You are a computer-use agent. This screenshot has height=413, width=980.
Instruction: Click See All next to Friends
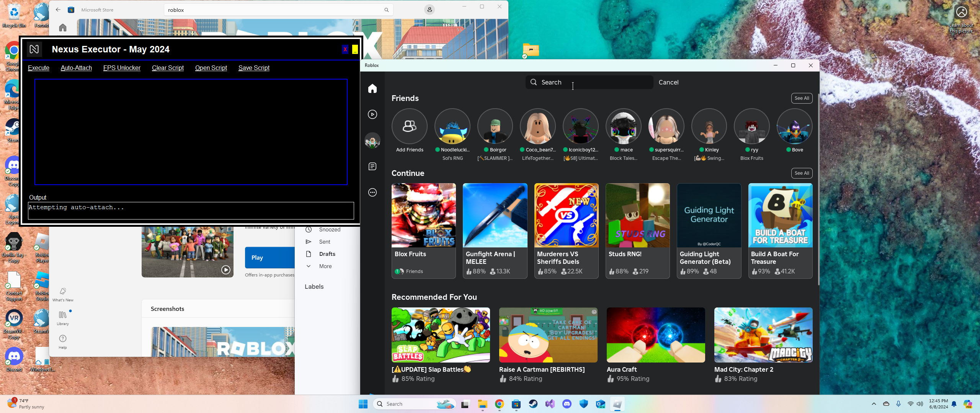coord(801,98)
